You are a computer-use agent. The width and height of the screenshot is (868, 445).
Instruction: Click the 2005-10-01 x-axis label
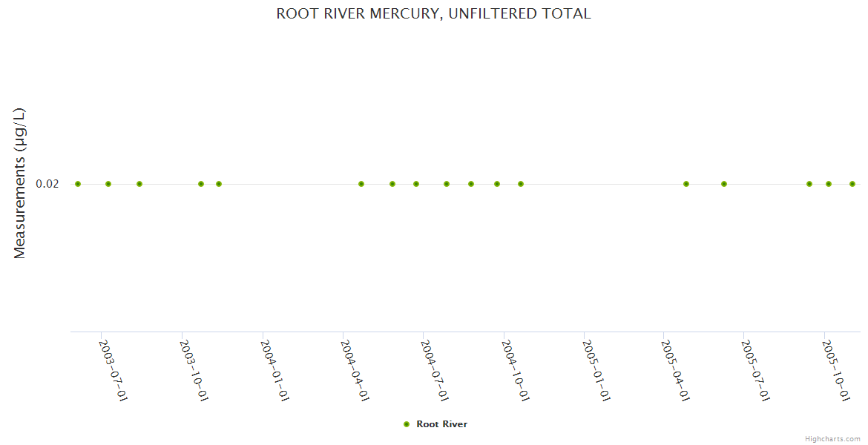838,370
